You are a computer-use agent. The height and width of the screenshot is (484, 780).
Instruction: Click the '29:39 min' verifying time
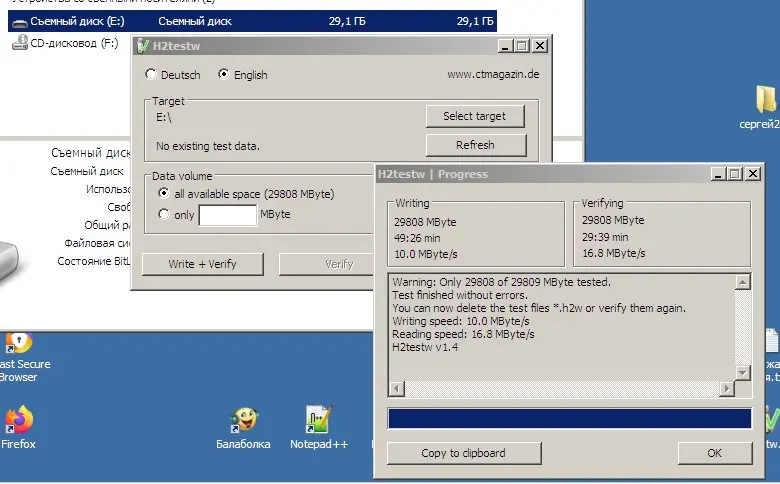point(605,237)
